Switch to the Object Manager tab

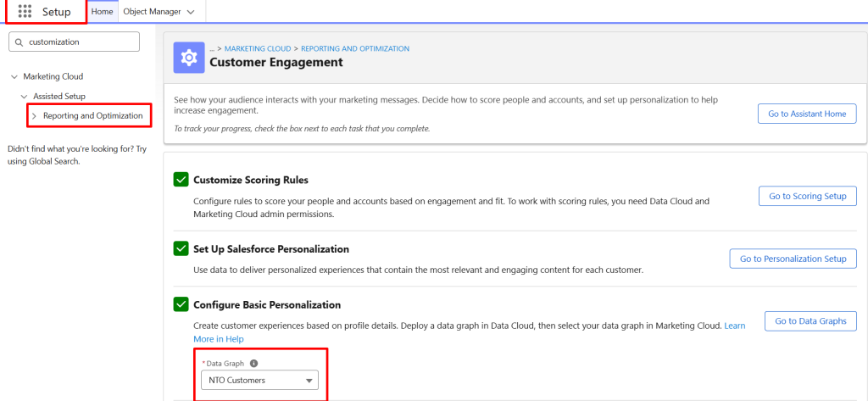tap(153, 11)
